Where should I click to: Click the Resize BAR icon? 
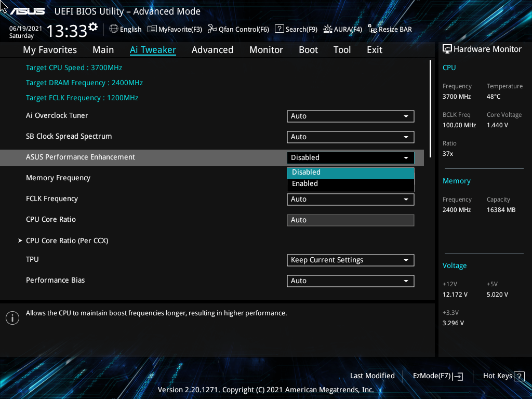click(372, 30)
